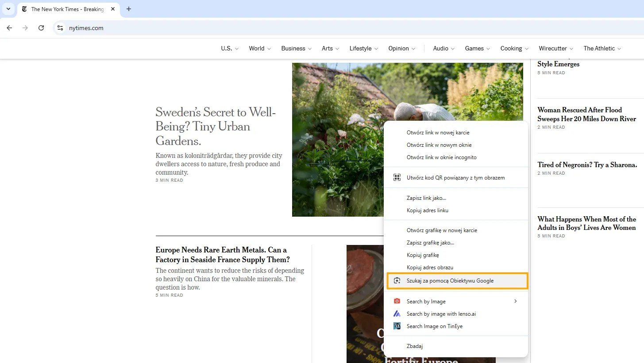Choose 'Zbadaj' from the context menu
Screen dimensions: 644x363
[414, 346]
